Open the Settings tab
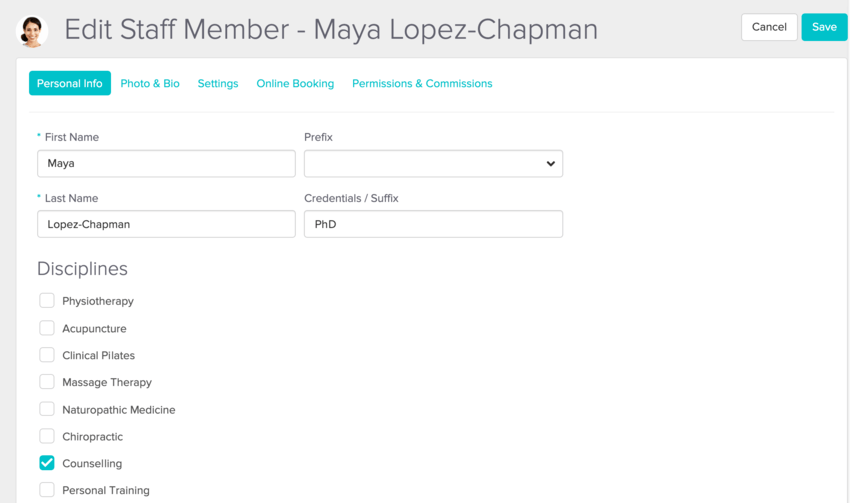This screenshot has height=503, width=850. pos(218,84)
